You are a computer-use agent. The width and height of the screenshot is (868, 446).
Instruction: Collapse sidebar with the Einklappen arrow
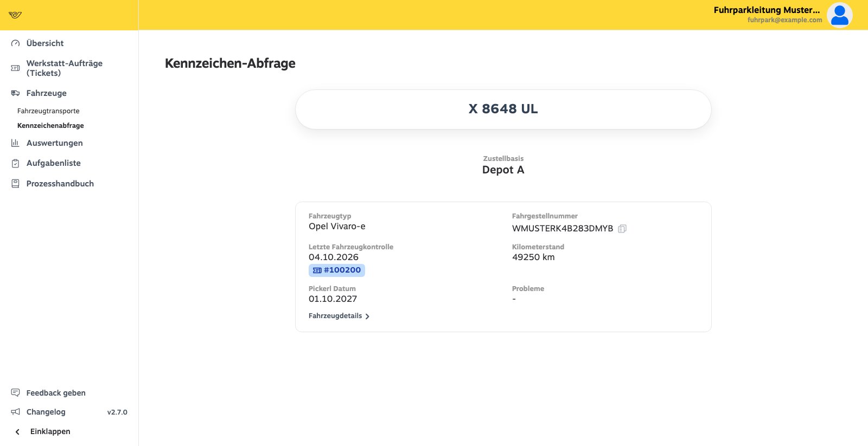pyautogui.click(x=17, y=432)
